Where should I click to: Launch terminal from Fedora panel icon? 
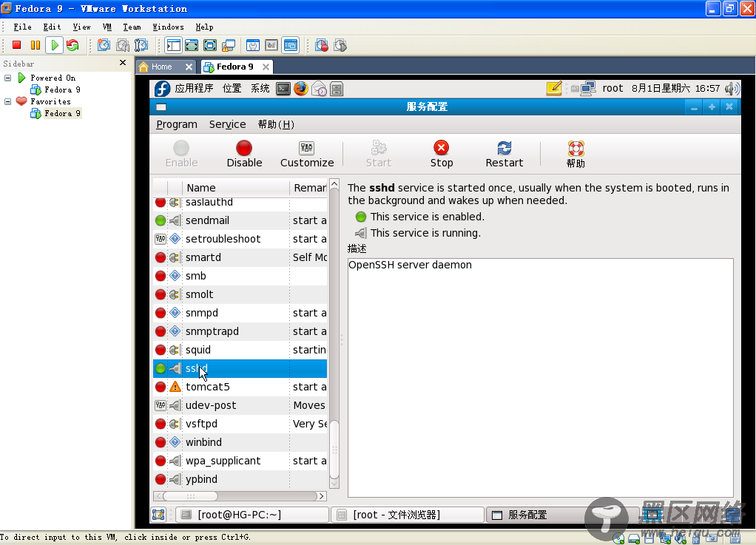tap(283, 88)
